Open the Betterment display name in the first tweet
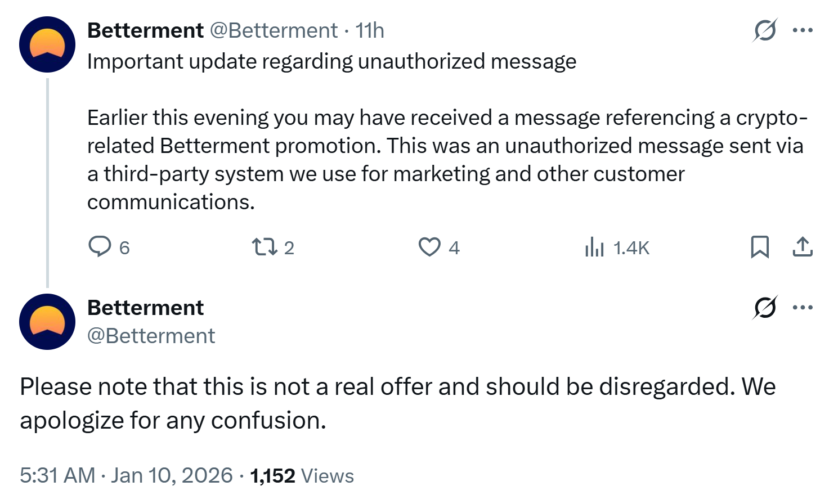This screenshot has width=838, height=504. click(x=145, y=30)
